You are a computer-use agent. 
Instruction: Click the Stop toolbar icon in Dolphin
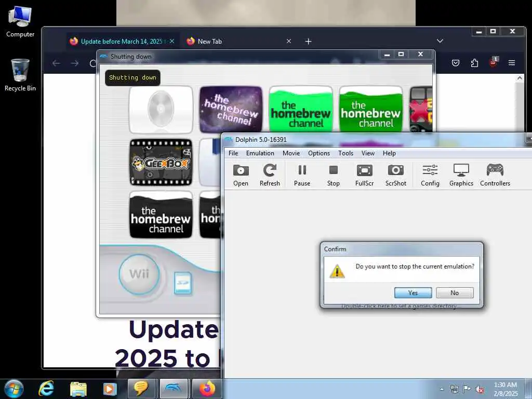[x=333, y=175]
